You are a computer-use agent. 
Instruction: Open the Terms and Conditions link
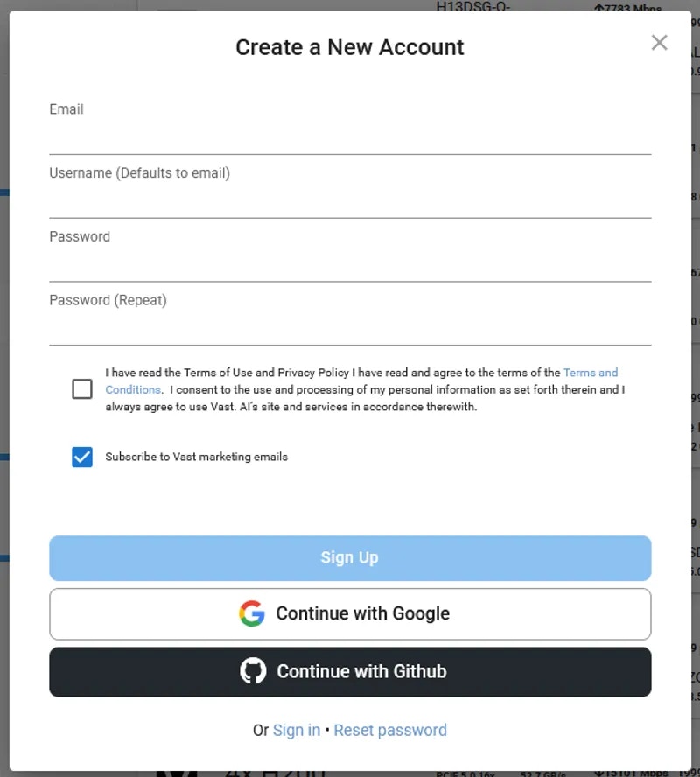coord(591,373)
